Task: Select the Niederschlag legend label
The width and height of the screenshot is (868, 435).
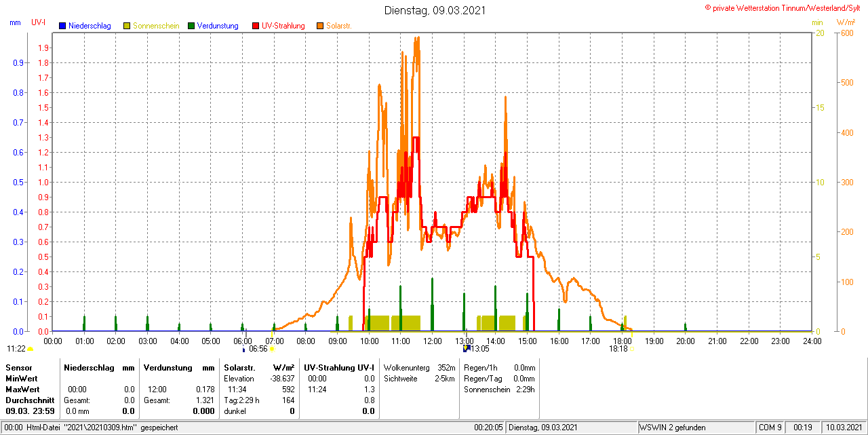Action: click(x=90, y=26)
